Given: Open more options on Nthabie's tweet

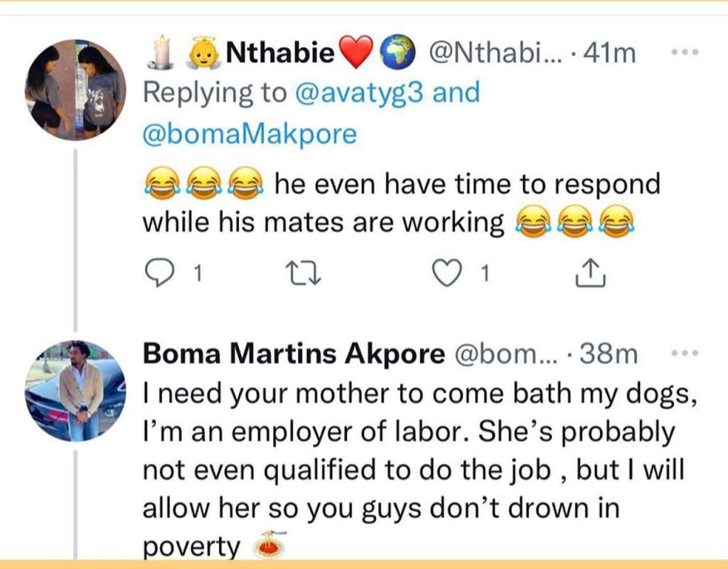Looking at the screenshot, I should (x=685, y=53).
